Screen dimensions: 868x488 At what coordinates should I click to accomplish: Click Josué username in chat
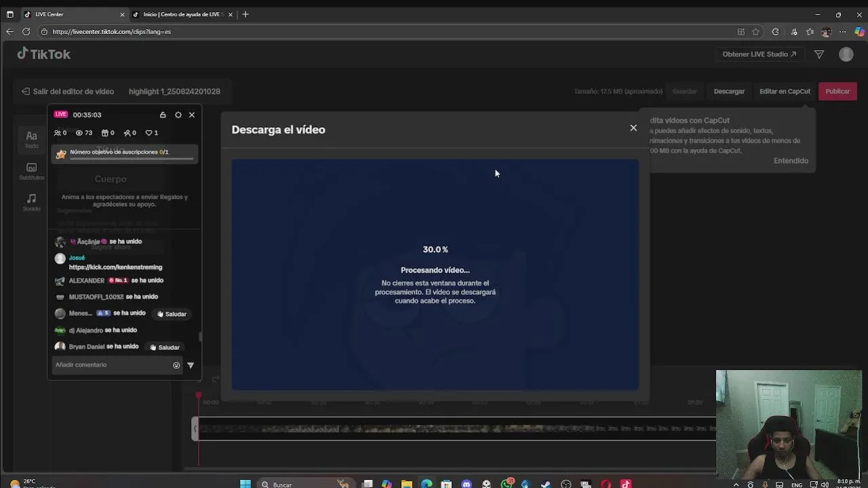click(x=77, y=258)
